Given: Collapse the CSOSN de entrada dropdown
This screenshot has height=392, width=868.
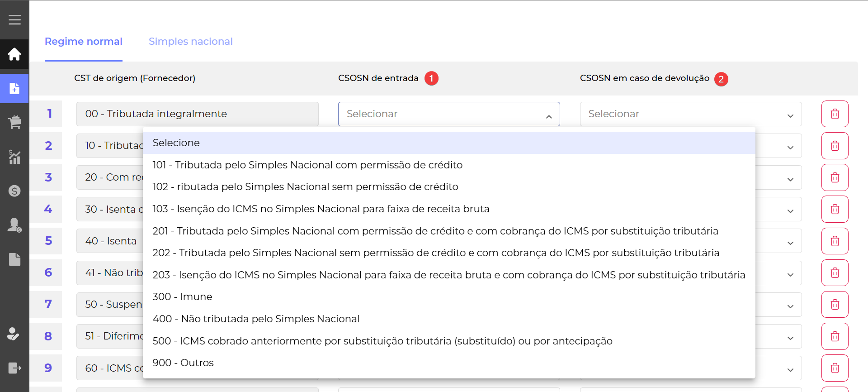Looking at the screenshot, I should (x=548, y=116).
